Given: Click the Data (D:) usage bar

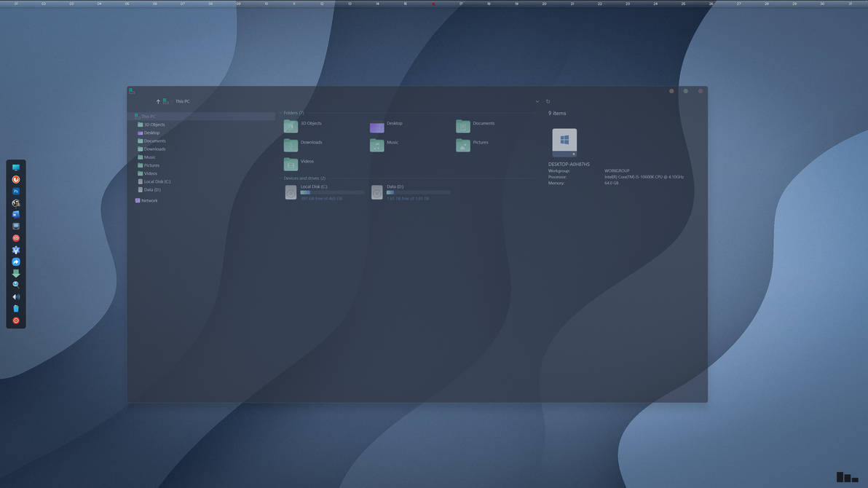Looking at the screenshot, I should (x=419, y=192).
